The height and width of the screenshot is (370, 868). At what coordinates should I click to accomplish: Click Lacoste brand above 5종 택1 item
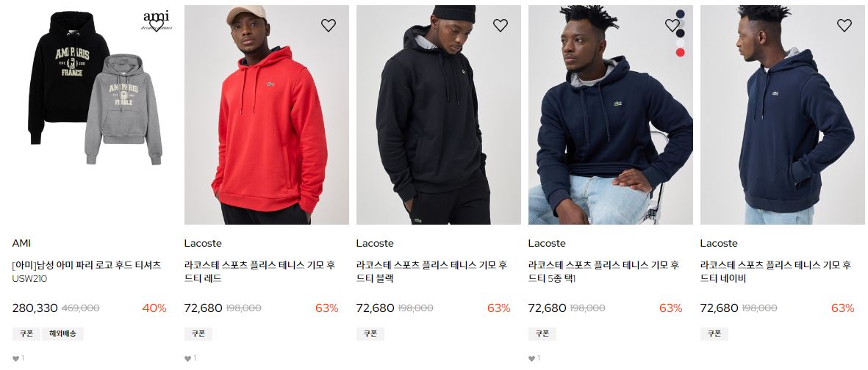click(x=547, y=243)
